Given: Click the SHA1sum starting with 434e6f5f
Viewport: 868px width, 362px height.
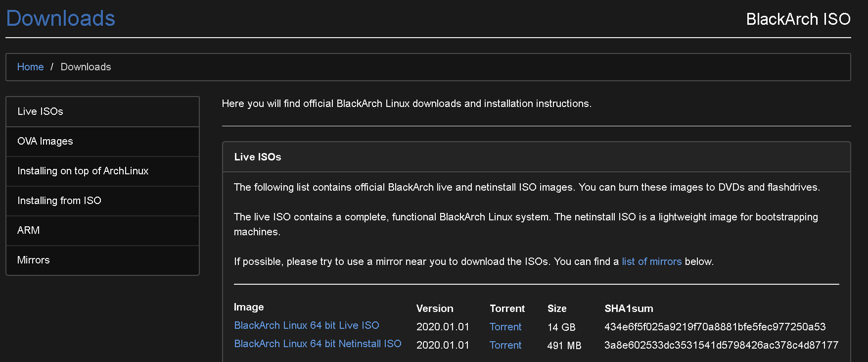Looking at the screenshot, I should pos(715,327).
